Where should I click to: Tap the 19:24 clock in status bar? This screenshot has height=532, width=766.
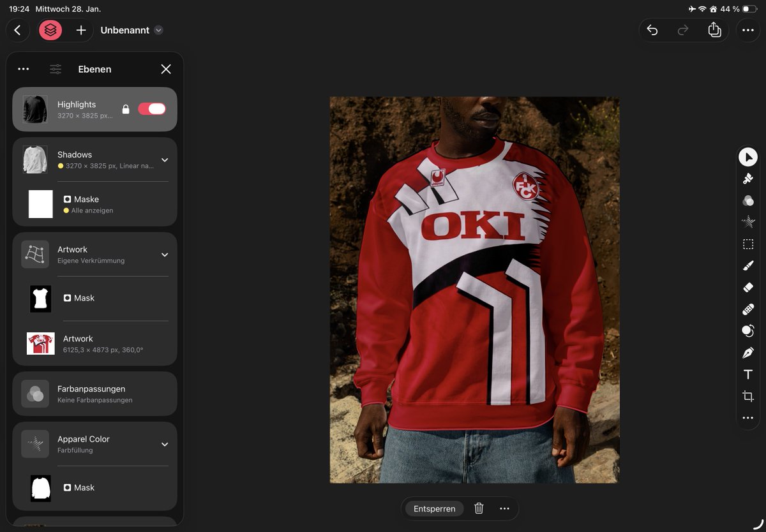[19, 9]
